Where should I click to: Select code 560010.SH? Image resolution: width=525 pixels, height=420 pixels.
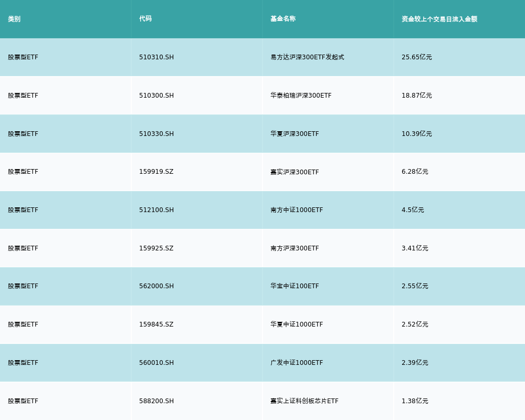tap(156, 363)
